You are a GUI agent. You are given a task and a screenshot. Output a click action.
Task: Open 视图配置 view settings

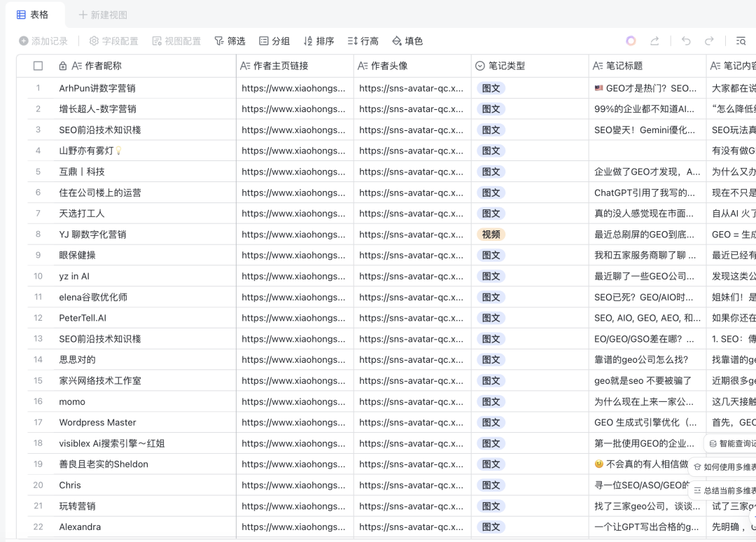(x=176, y=41)
